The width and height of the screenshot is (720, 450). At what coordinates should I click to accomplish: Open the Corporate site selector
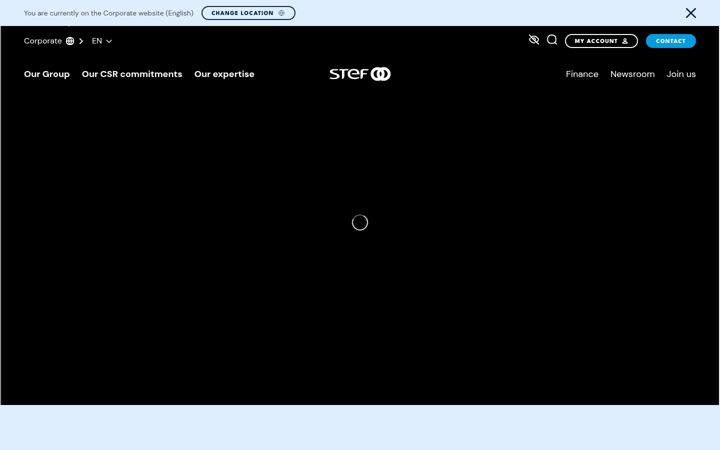[53, 41]
